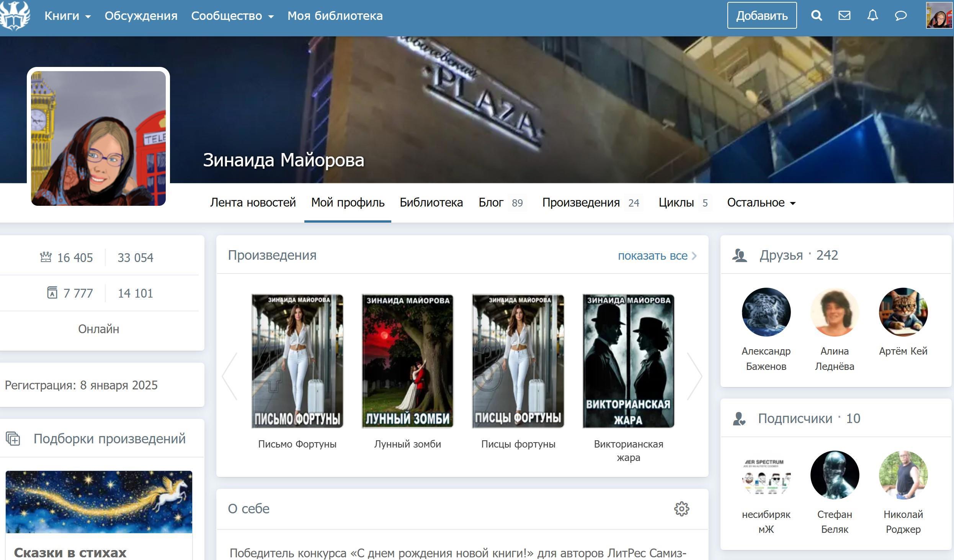Open the Остальное dropdown
This screenshot has width=954, height=560.
click(x=761, y=203)
